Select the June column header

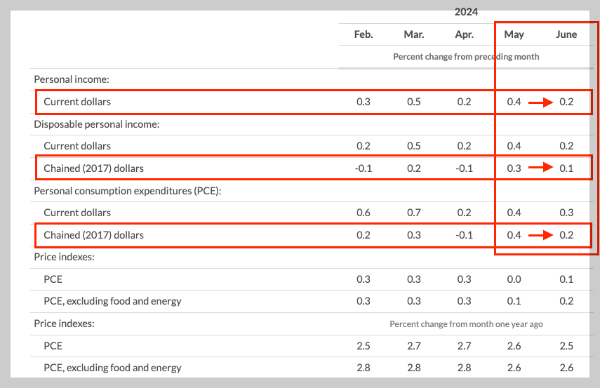point(566,34)
